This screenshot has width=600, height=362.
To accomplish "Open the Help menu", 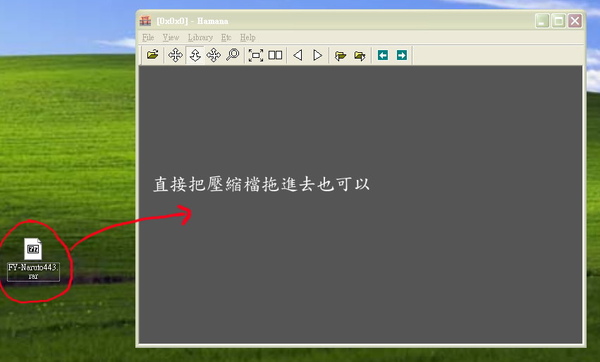I will point(248,37).
